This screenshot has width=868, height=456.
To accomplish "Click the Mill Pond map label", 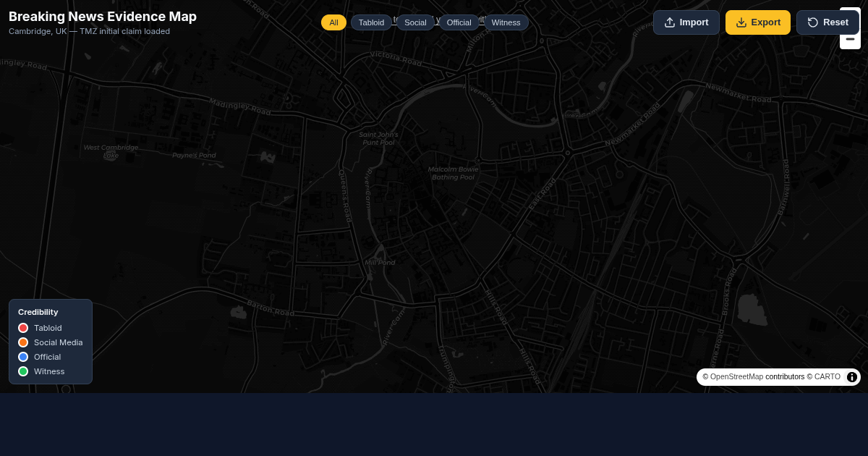I will tap(380, 263).
